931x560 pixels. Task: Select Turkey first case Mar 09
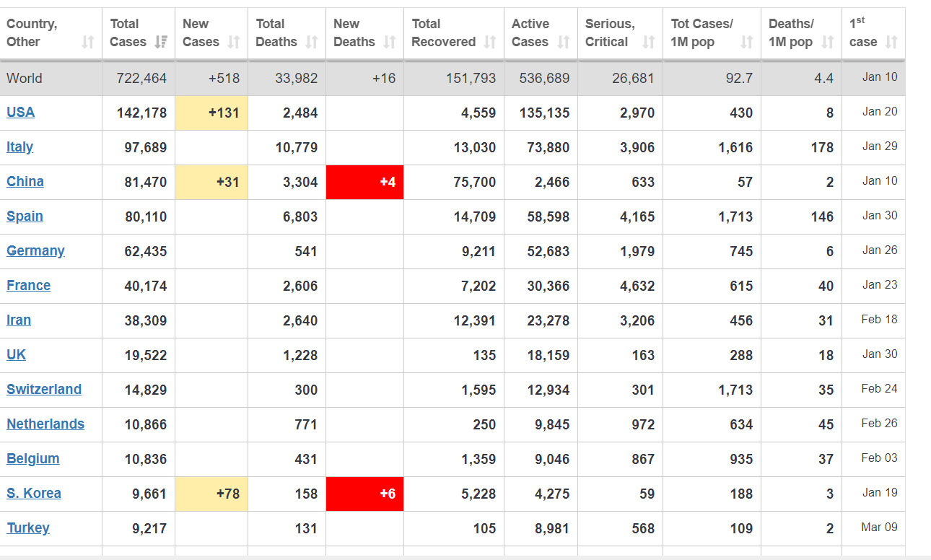click(x=880, y=527)
